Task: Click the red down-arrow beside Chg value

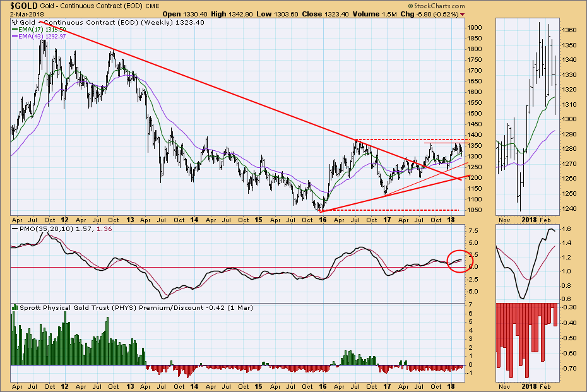Action: [x=462, y=15]
